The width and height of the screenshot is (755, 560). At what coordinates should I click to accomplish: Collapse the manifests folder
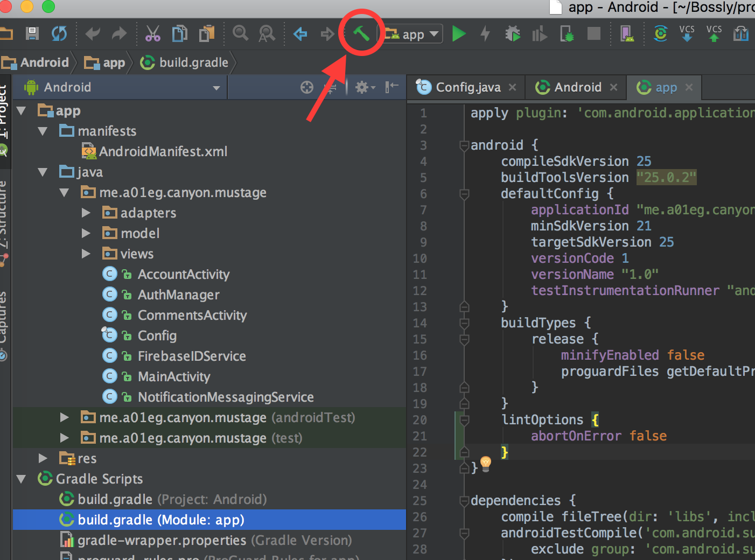(x=43, y=131)
